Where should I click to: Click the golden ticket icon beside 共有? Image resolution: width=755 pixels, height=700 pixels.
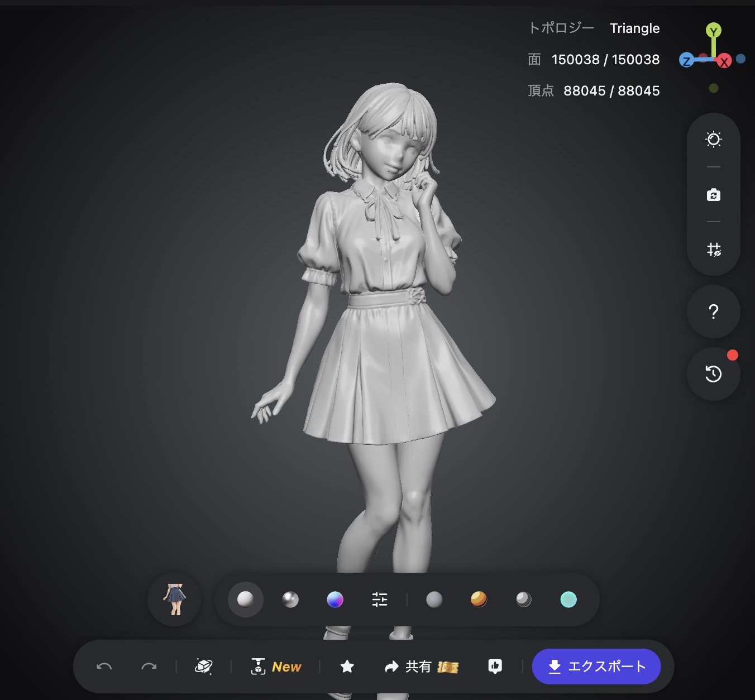pyautogui.click(x=448, y=667)
